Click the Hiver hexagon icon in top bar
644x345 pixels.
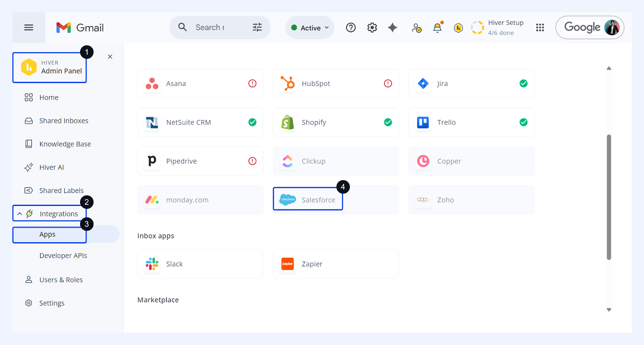point(458,27)
